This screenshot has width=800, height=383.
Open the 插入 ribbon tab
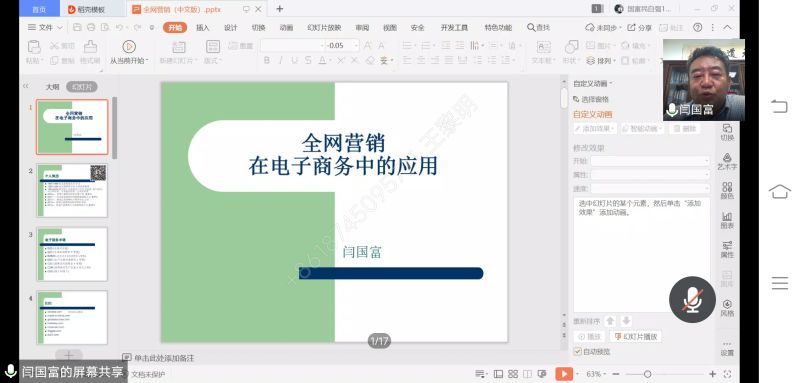[203, 28]
